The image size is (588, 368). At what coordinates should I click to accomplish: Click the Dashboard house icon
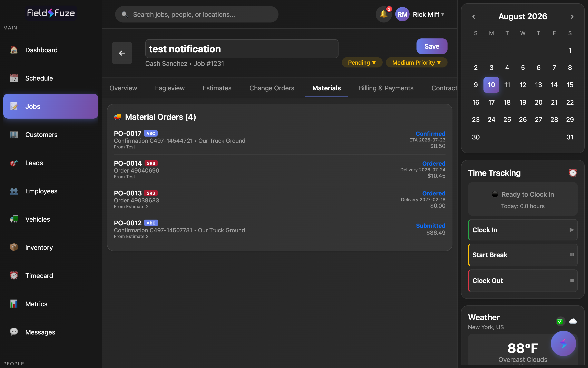[x=14, y=50]
